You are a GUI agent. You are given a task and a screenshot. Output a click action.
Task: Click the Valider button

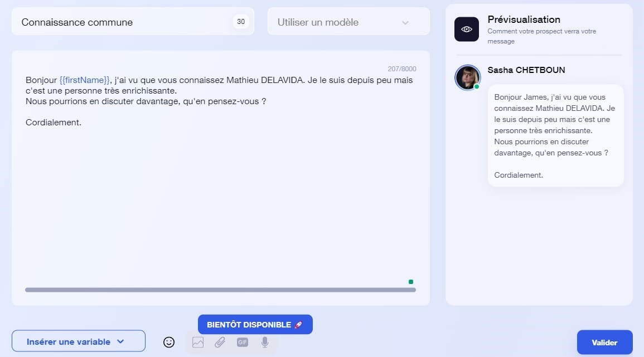[x=604, y=342]
